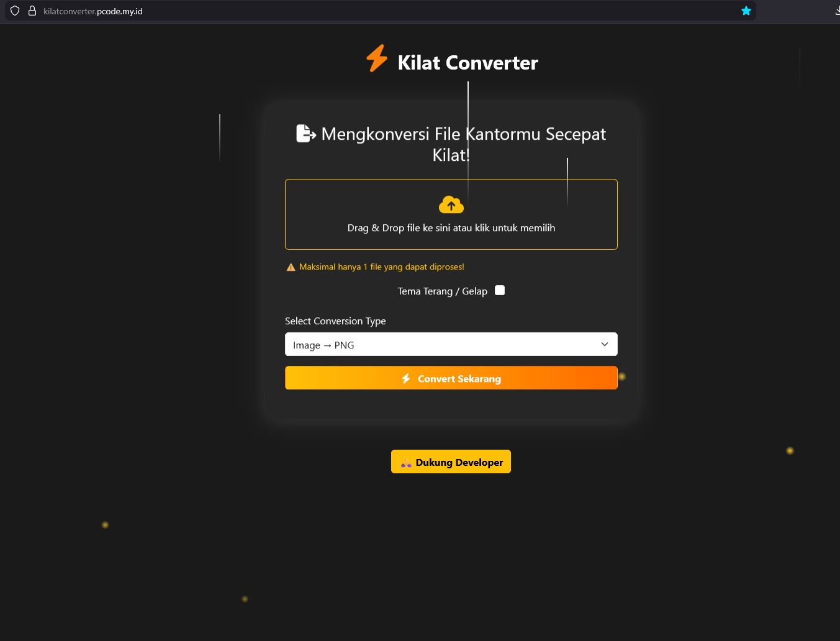The image size is (840, 641).
Task: Click the Dukung Developer button
Action: tap(451, 461)
